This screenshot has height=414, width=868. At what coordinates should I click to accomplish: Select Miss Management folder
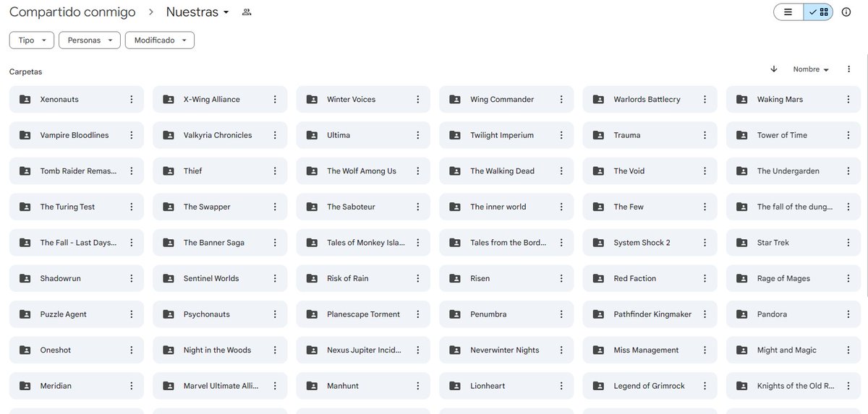pyautogui.click(x=650, y=350)
